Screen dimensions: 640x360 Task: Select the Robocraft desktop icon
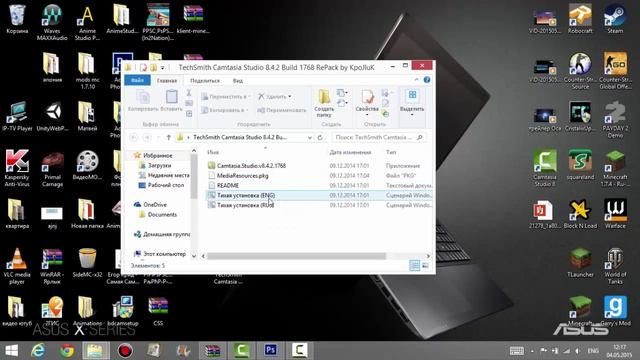[580, 19]
